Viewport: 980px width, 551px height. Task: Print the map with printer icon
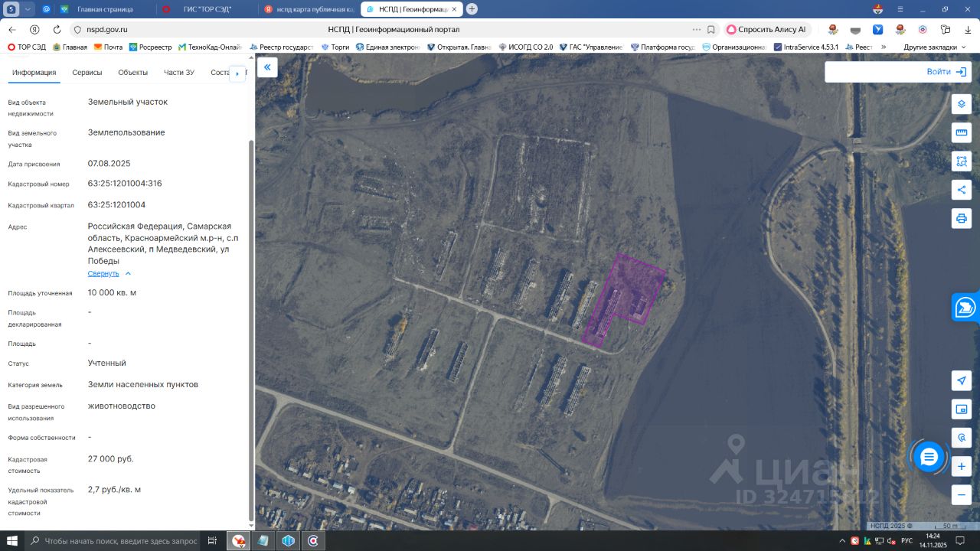tap(962, 218)
